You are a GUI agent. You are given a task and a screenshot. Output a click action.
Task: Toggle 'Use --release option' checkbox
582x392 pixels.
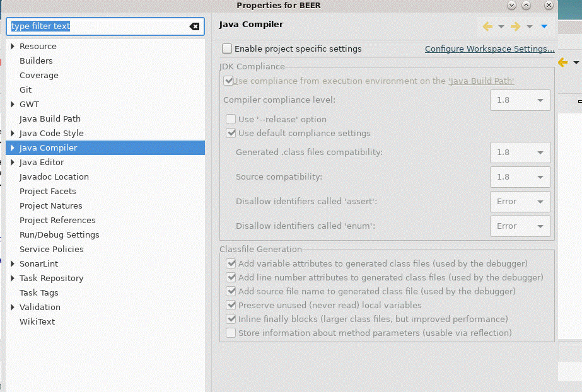(231, 119)
